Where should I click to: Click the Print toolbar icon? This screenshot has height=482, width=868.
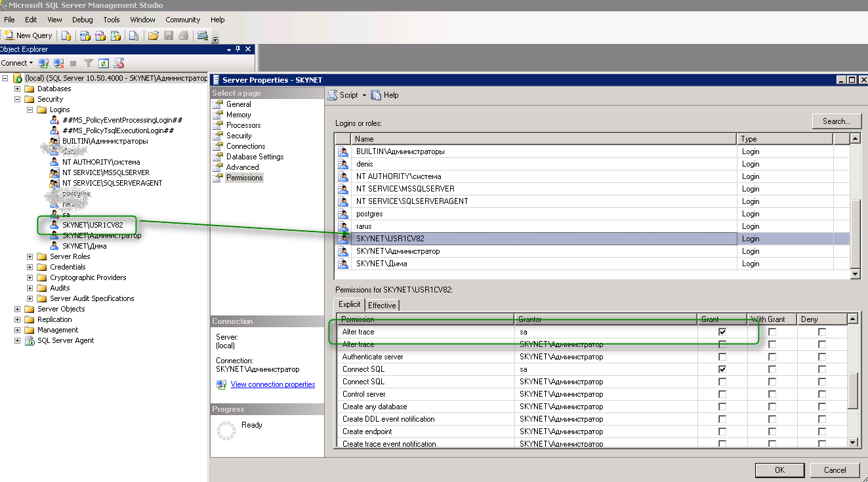[184, 35]
